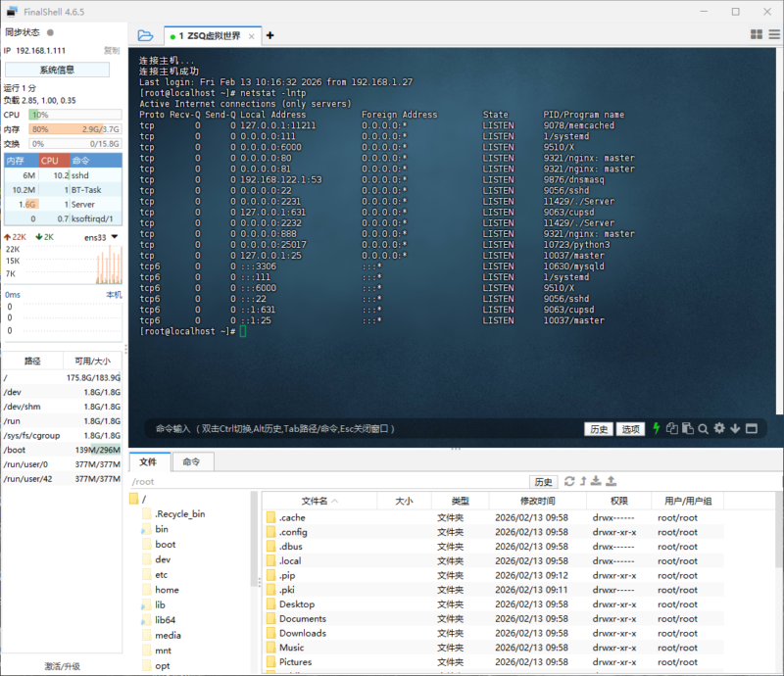Screen dimensions: 784x676
Task: Click the 系统信息 system info button
Action: pos(57,70)
